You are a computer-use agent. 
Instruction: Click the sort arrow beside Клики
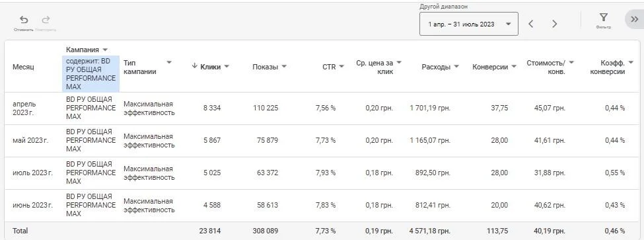(194, 66)
